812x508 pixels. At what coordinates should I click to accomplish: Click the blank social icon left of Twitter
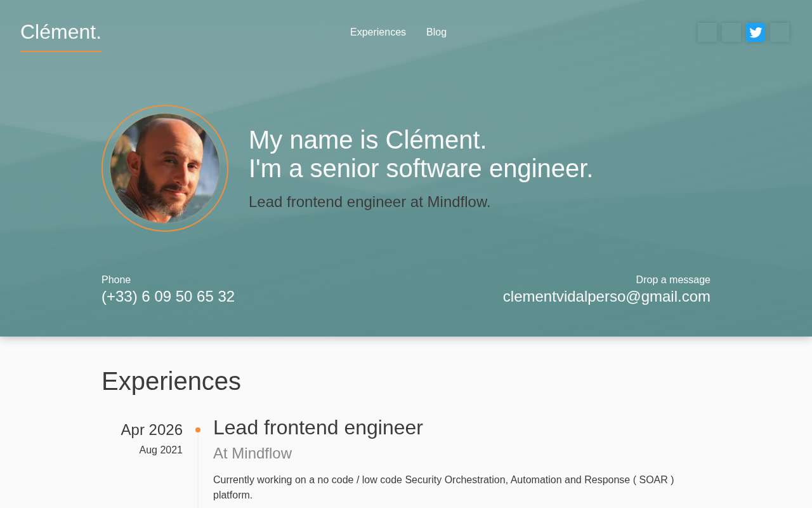click(731, 32)
